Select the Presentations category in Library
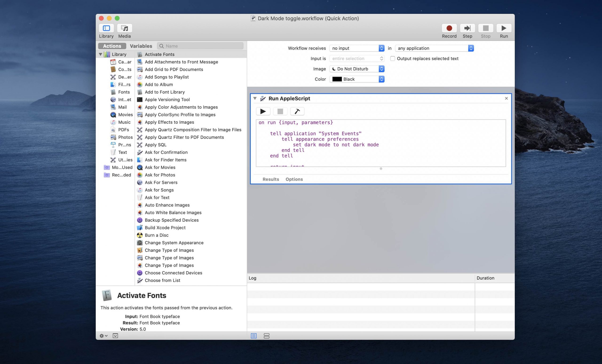Viewport: 602px width, 364px height. 121,145
